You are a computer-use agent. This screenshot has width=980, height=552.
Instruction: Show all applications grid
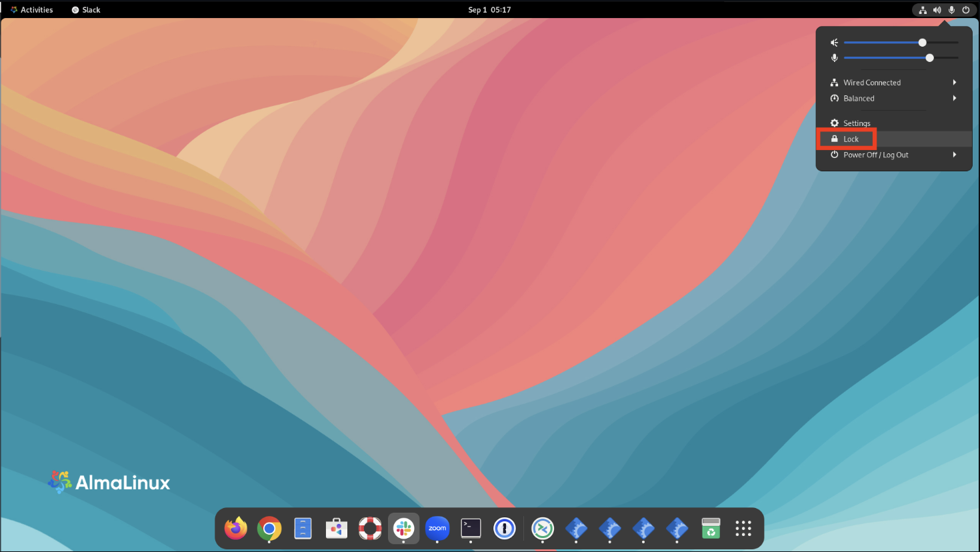(743, 529)
